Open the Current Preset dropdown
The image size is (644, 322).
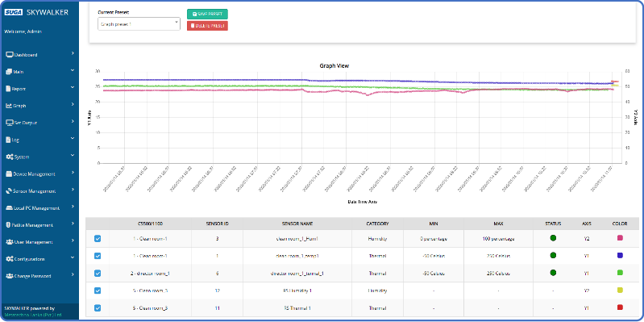pos(139,24)
